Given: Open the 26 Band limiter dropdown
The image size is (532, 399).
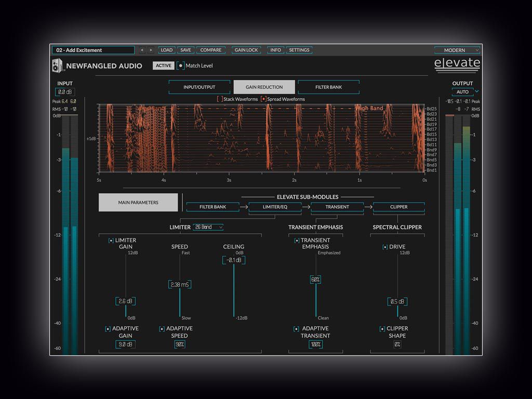Looking at the screenshot, I should pyautogui.click(x=208, y=227).
